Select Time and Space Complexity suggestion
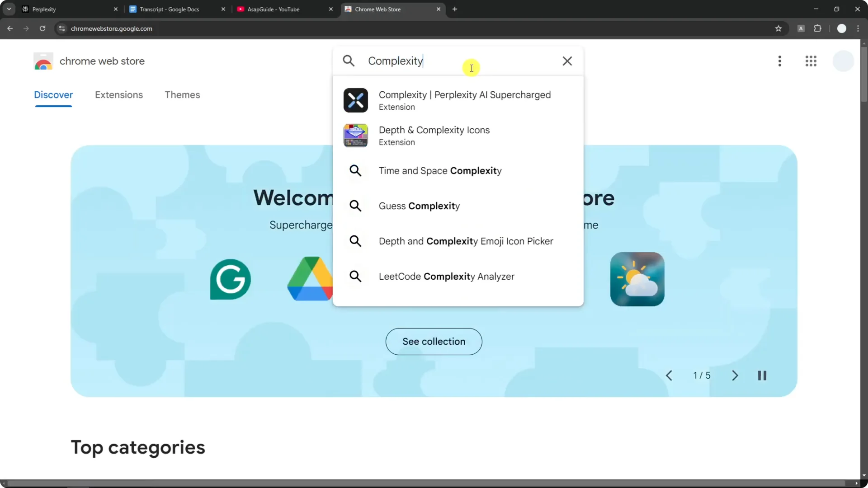This screenshot has width=868, height=488. [440, 171]
